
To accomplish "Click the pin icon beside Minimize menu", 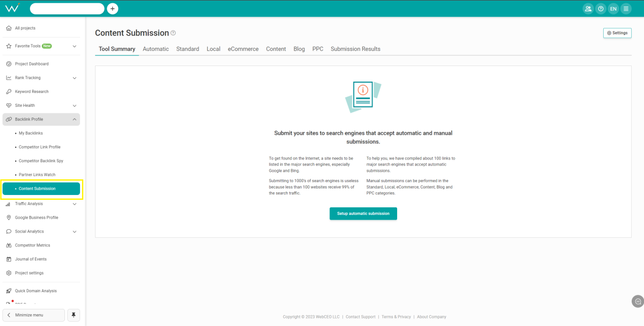I will [74, 315].
